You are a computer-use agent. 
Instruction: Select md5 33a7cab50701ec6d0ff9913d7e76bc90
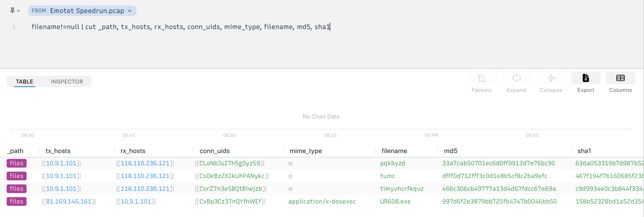[498, 163]
